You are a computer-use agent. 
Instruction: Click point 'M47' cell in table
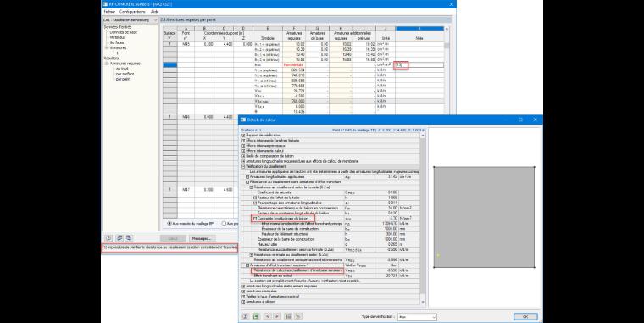pyautogui.click(x=186, y=190)
